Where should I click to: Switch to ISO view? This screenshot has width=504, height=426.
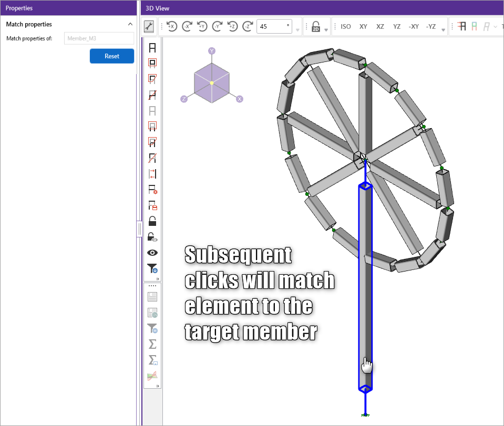tap(346, 27)
